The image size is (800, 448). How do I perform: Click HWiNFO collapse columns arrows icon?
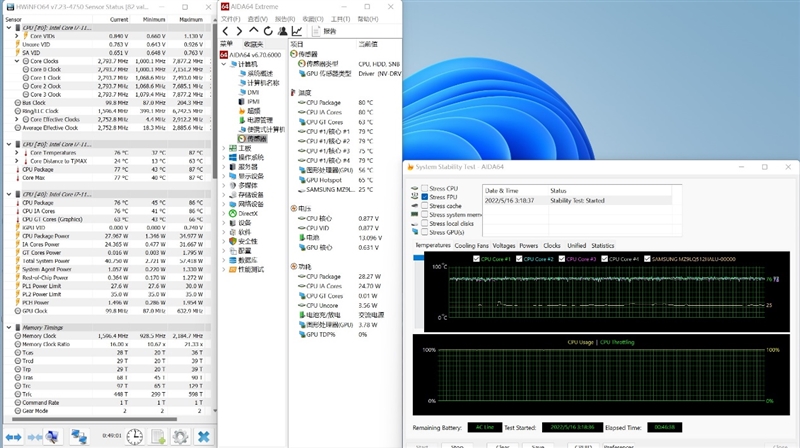tap(34, 437)
